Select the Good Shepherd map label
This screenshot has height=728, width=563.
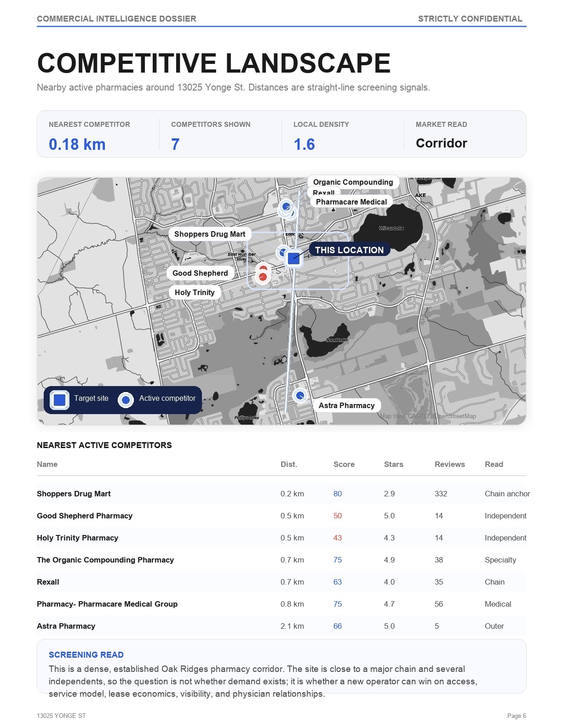(200, 273)
